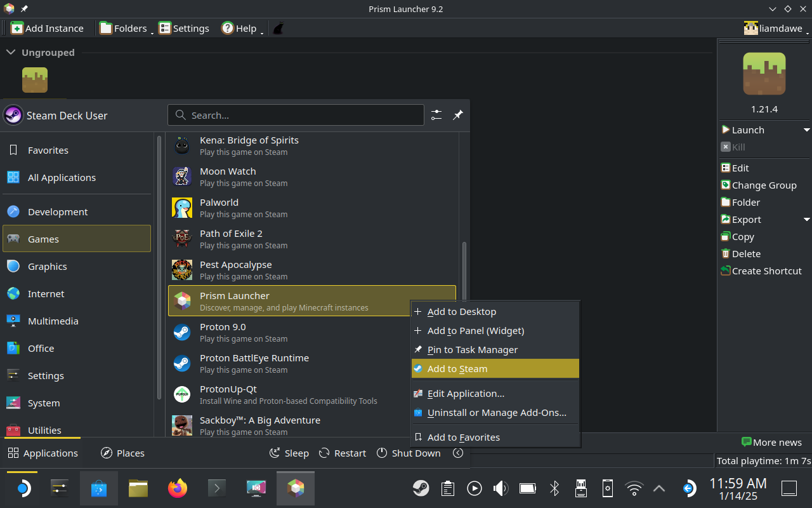This screenshot has width=812, height=508.
Task: Click the Steam tray icon
Action: [x=421, y=488]
